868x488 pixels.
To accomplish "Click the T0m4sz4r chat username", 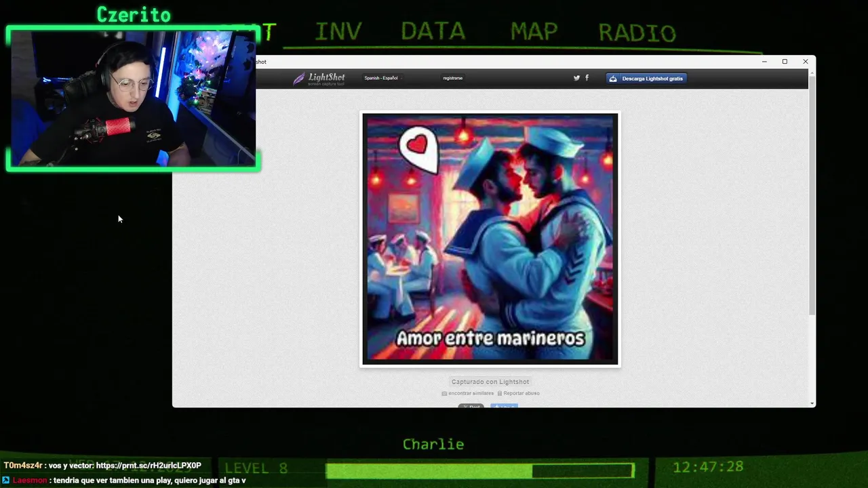I will (23, 466).
